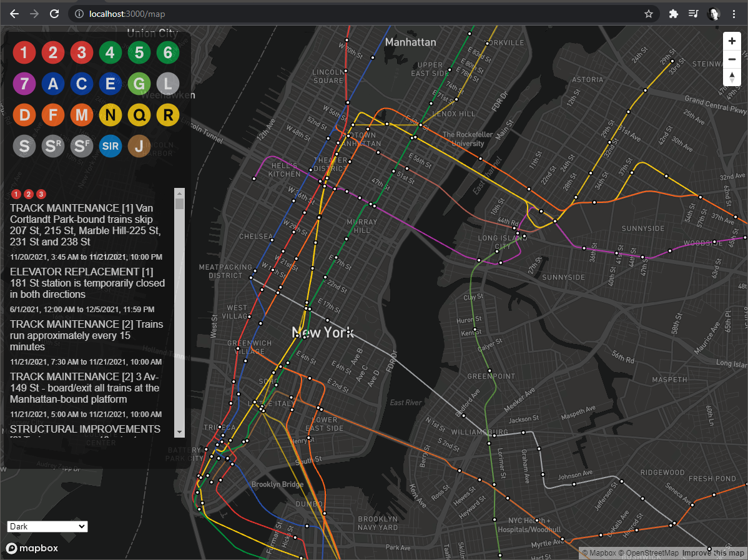Select the blue SIR line icon

pos(110,146)
